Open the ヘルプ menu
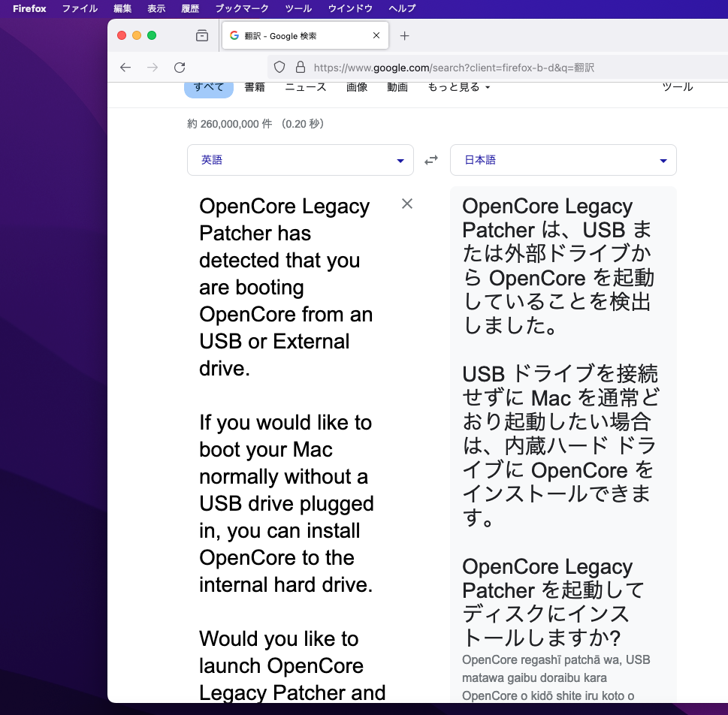Screen dimensions: 728x715 402,8
